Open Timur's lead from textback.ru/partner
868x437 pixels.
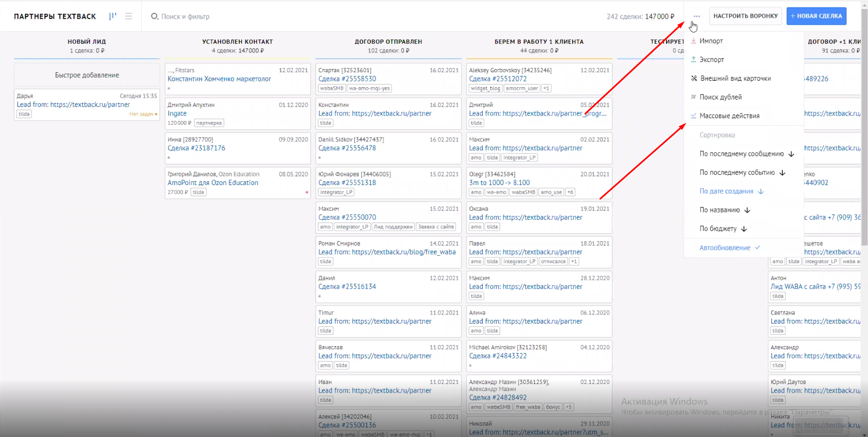click(x=375, y=321)
